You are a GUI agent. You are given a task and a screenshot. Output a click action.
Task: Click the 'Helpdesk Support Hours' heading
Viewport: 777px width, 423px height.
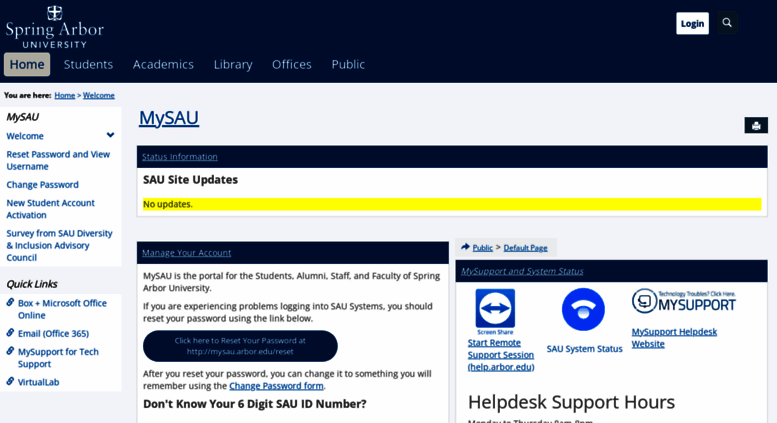tap(571, 402)
